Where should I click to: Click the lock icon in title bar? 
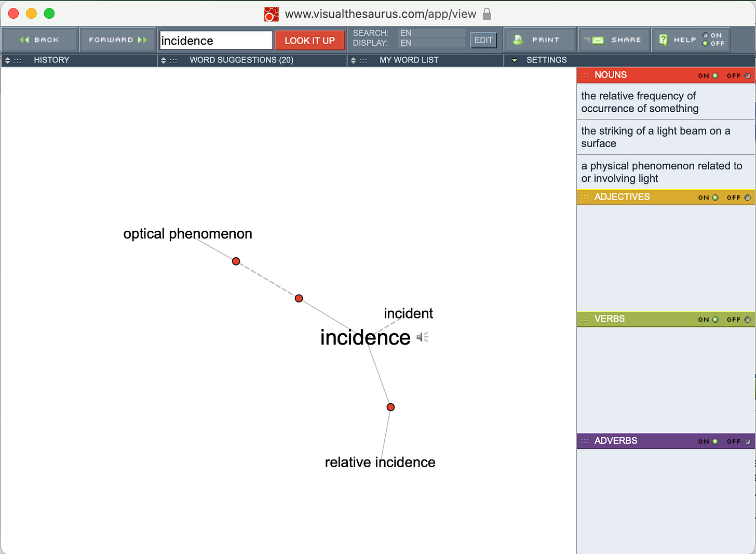tap(487, 14)
